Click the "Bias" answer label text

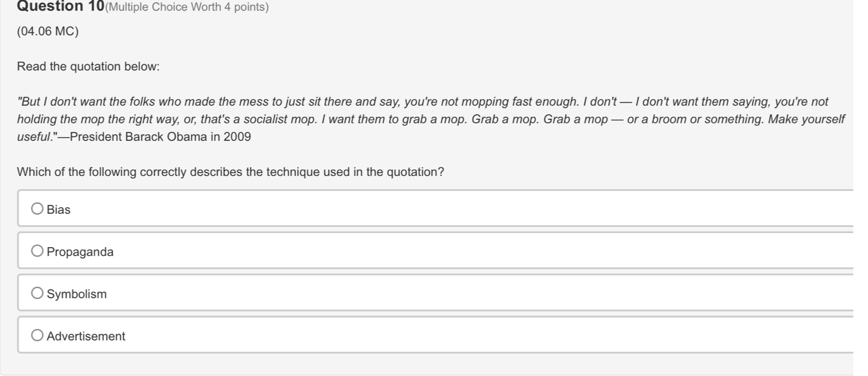[58, 210]
